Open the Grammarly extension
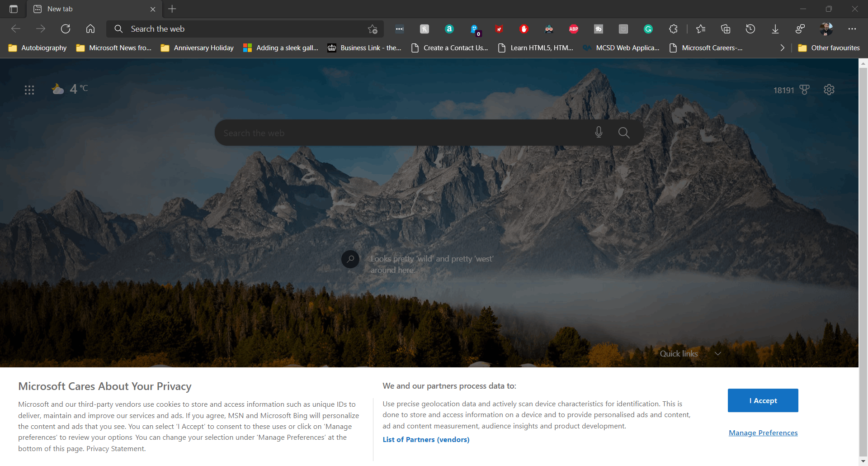 pyautogui.click(x=648, y=29)
